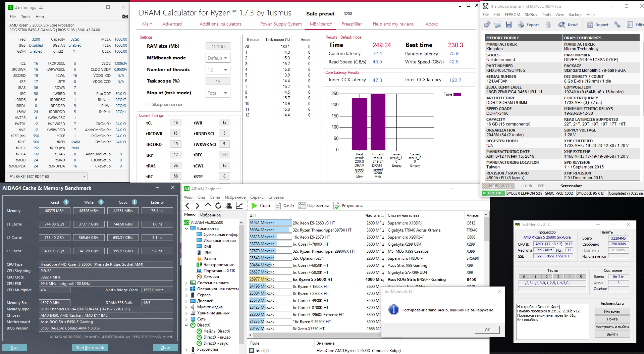Image resolution: width=644 pixels, height=354 pixels.
Task: Collapse the DirectX tree node
Action: tap(186, 325)
